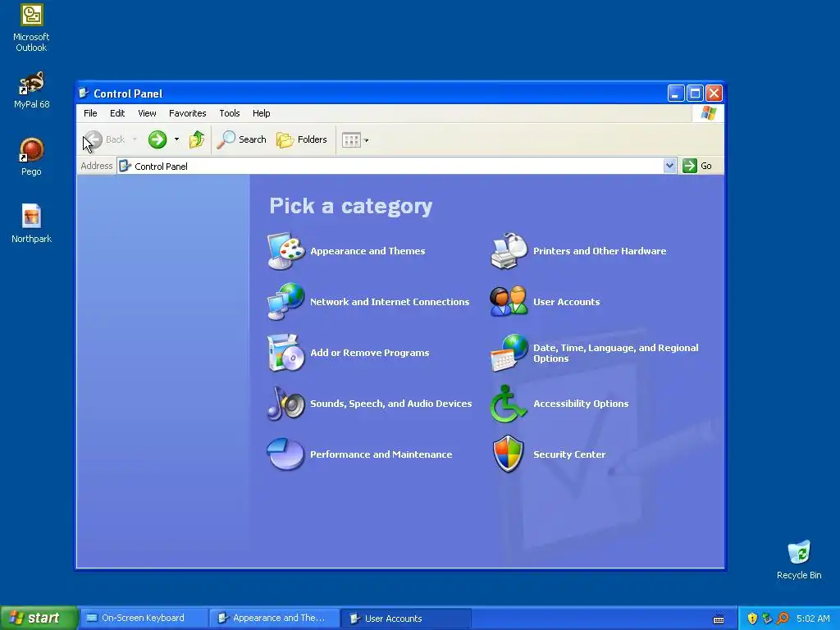
Task: Click the Back toolbar button
Action: click(x=104, y=139)
